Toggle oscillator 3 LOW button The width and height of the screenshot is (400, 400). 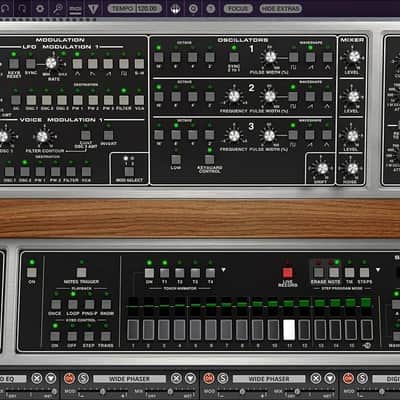tap(176, 159)
